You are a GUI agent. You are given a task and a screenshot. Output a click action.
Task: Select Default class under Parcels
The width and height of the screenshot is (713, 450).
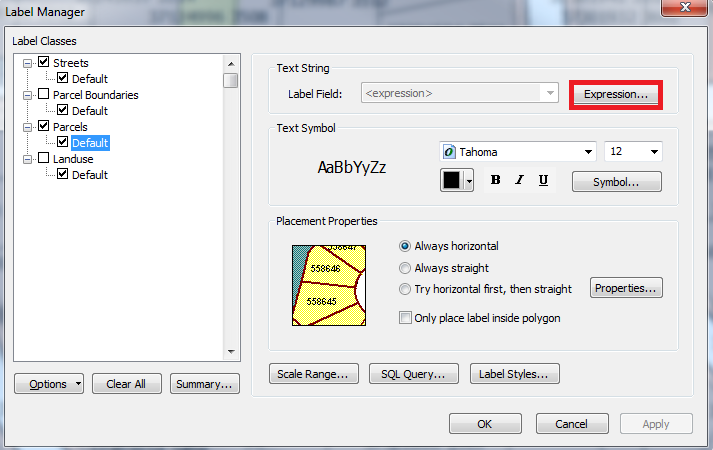click(x=90, y=143)
